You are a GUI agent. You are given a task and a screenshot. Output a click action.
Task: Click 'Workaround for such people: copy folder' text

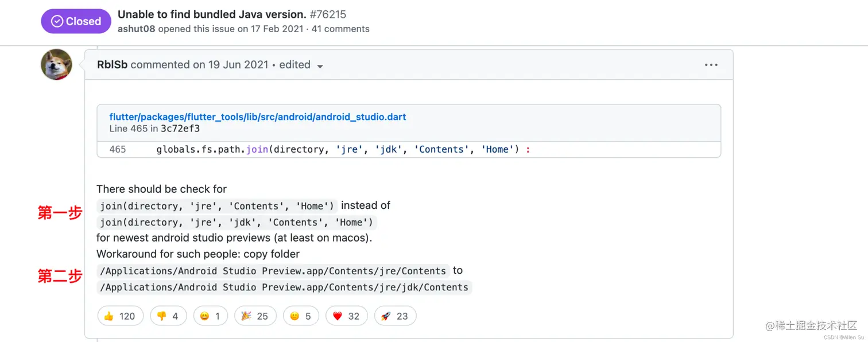(198, 254)
